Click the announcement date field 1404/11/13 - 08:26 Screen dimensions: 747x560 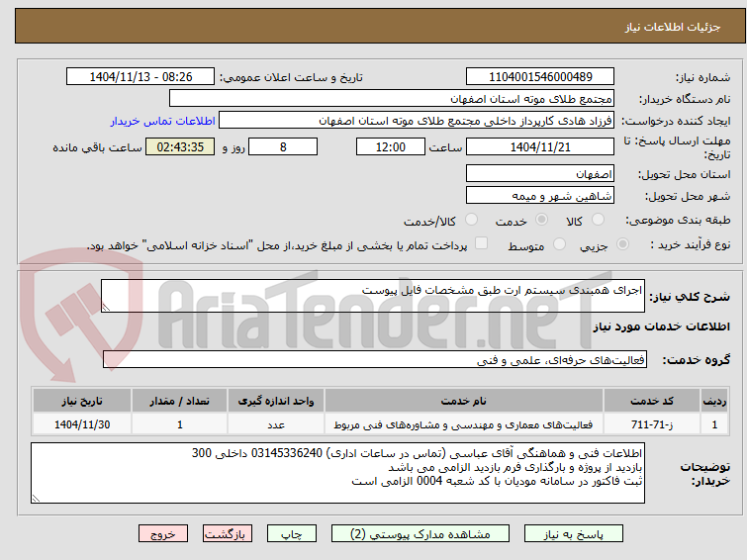[140, 77]
